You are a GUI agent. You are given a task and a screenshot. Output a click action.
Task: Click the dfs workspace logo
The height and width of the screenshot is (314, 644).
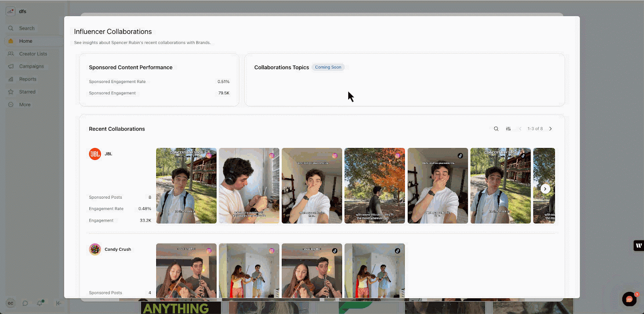tap(10, 11)
